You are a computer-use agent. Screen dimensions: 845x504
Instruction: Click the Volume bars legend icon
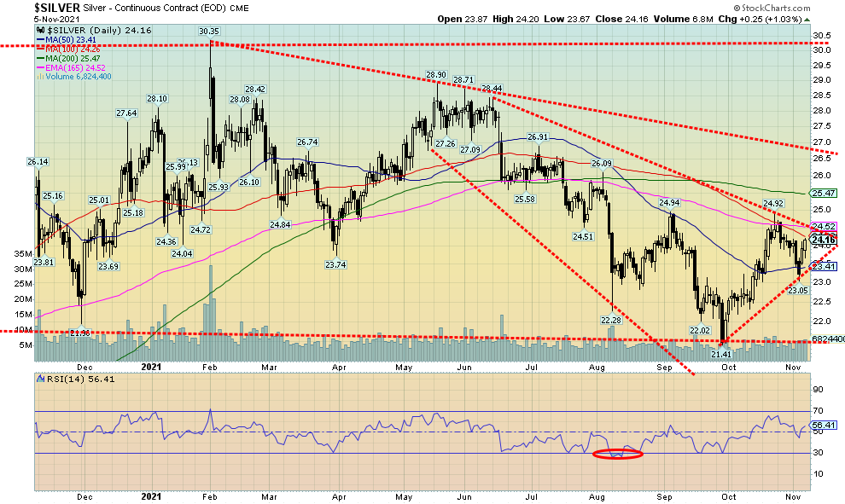[39, 77]
